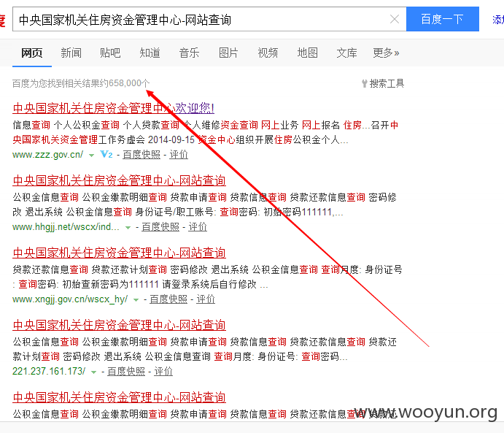
Task: Expand dropdown arrow next to www.zzz.gov.cn/
Action: pyautogui.click(x=92, y=156)
